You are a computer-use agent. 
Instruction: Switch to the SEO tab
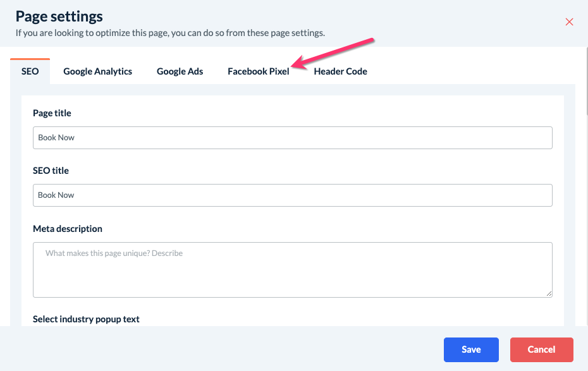pos(30,71)
